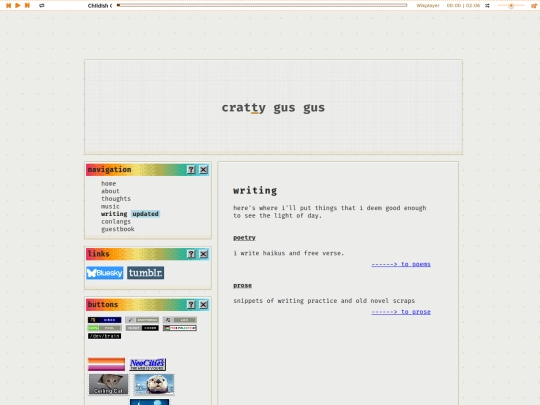The height and width of the screenshot is (405, 540).
Task: Click the Free Palestine badge
Action: (x=180, y=328)
